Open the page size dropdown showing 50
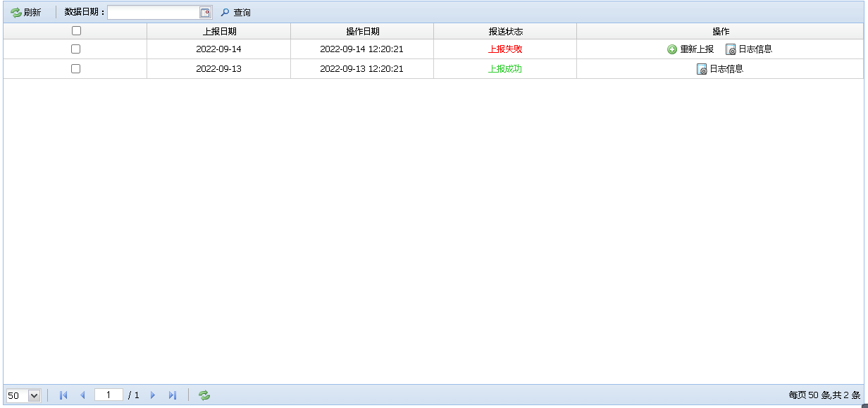The width and height of the screenshot is (868, 408). click(x=33, y=395)
